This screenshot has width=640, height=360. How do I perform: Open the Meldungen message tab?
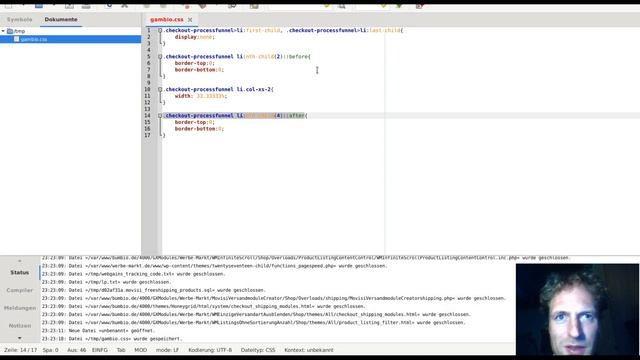[x=20, y=308]
